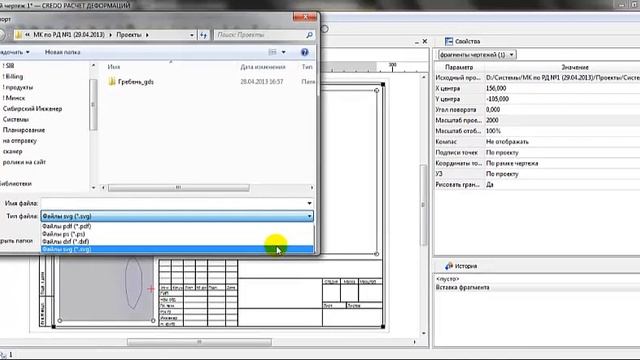Select 'Сибирский Инженер' in the navigation pane
The height and width of the screenshot is (360, 640).
(x=32, y=109)
